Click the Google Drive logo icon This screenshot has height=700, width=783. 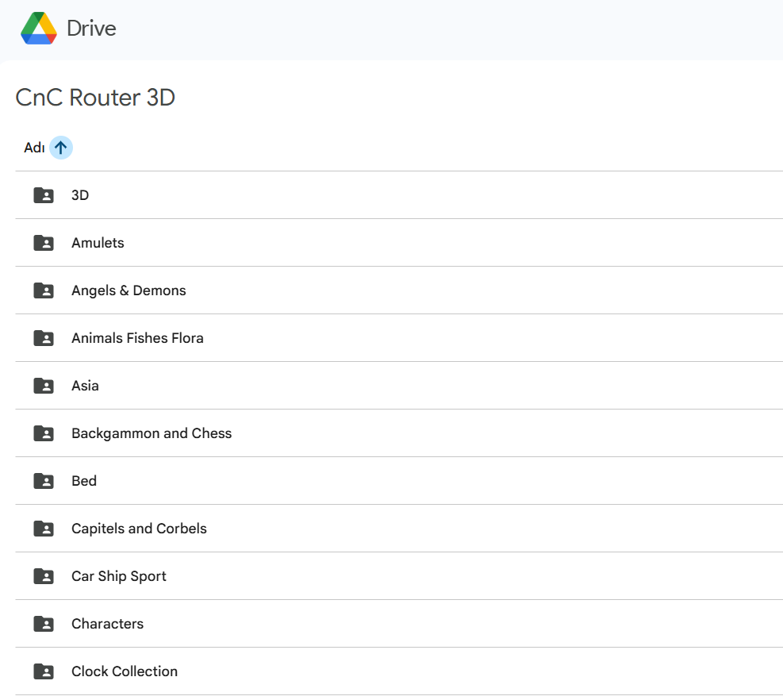(x=38, y=29)
